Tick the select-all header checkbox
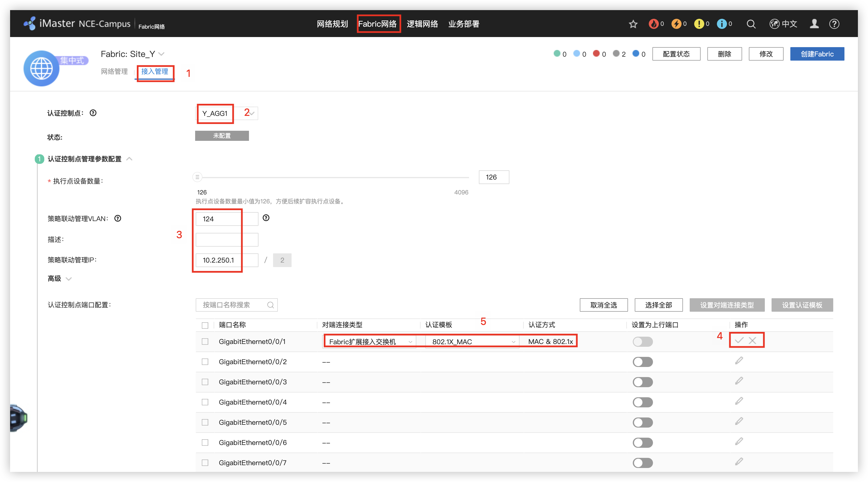 205,325
